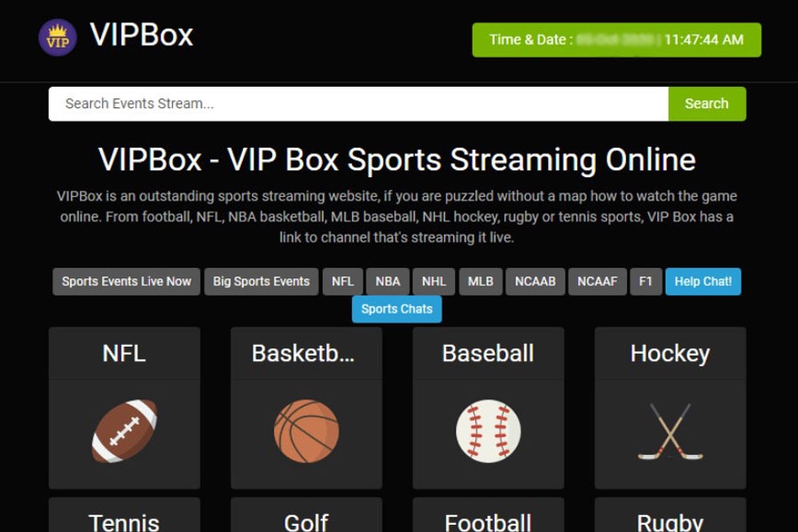Click the green Time & Date banner
798x532 pixels.
[616, 40]
